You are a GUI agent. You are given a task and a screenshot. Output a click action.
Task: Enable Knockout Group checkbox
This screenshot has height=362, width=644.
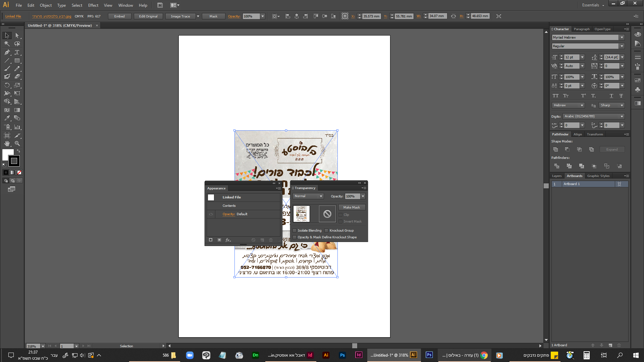[326, 231]
